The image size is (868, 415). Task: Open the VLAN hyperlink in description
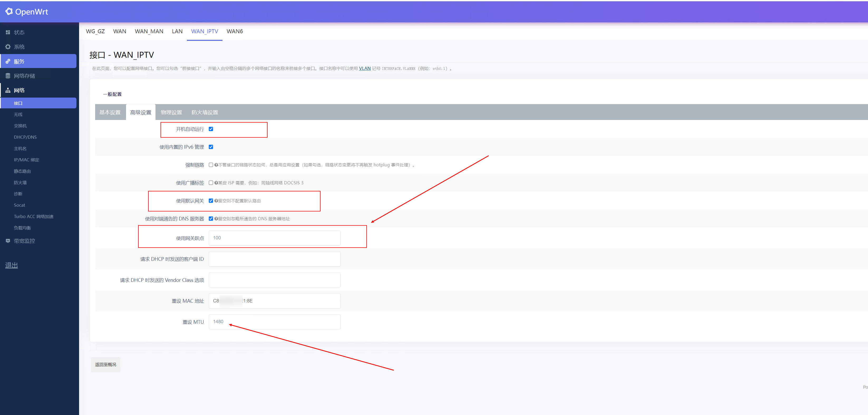coord(365,69)
